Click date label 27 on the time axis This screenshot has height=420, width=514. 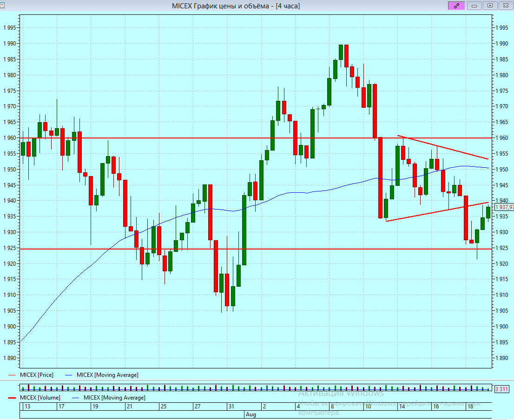click(x=198, y=407)
